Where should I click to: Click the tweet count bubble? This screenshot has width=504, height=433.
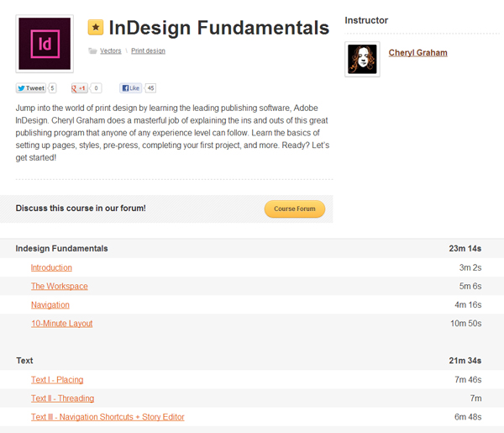coord(53,87)
